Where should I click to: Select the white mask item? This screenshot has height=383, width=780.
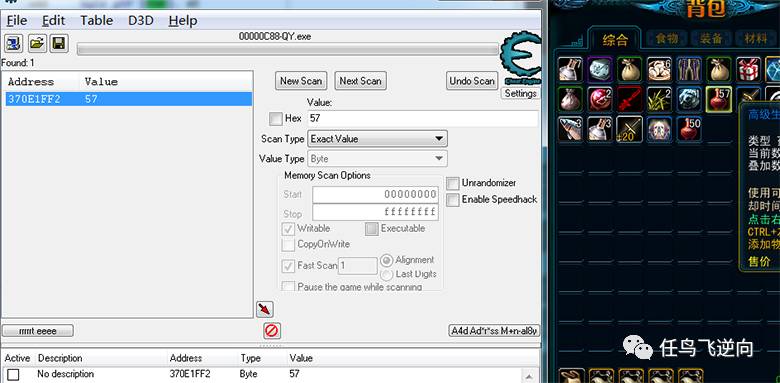point(660,129)
